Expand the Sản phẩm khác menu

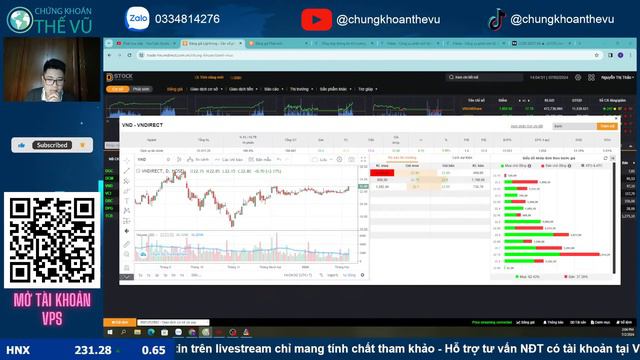(336, 89)
